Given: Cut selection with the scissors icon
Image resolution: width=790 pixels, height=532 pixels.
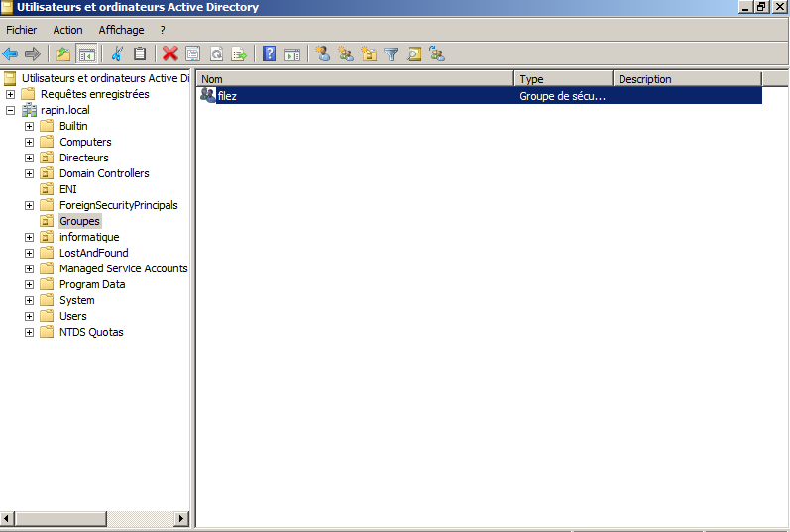Looking at the screenshot, I should pos(117,53).
